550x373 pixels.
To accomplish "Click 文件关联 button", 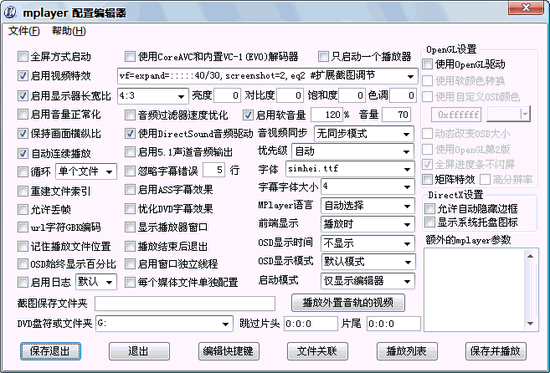I will (x=317, y=351).
